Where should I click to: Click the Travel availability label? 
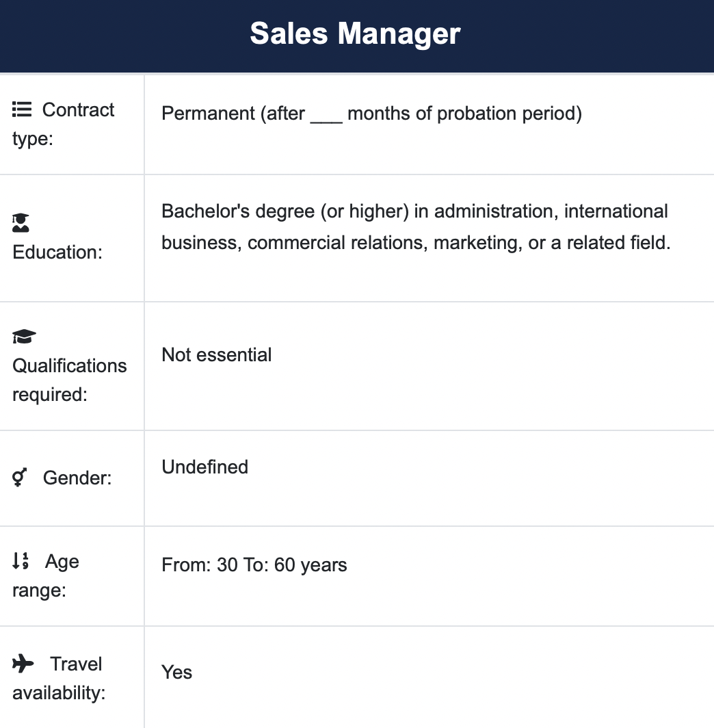coord(58,678)
